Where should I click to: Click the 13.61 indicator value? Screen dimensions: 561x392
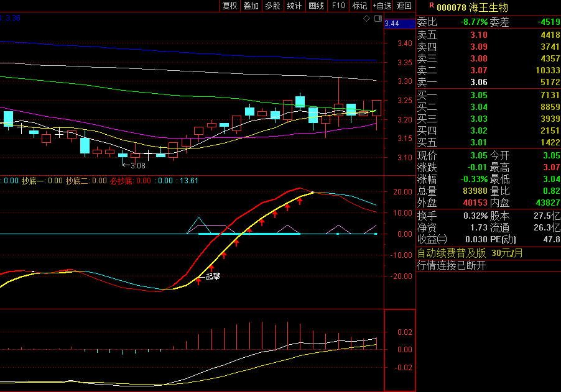[189, 181]
